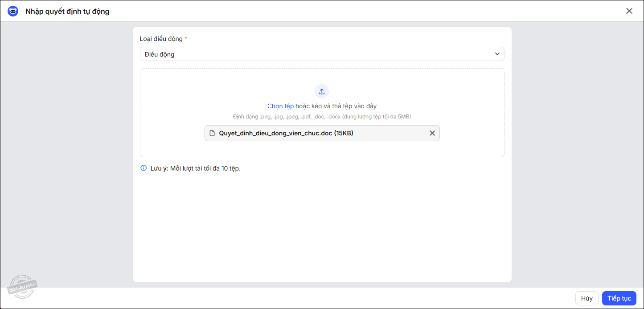Image resolution: width=644 pixels, height=309 pixels.
Task: Click the Chọn tệp link
Action: pos(280,106)
